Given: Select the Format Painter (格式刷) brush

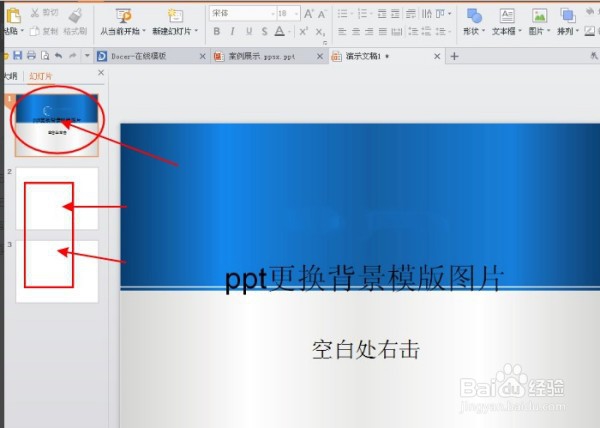Looking at the screenshot, I should [x=75, y=16].
